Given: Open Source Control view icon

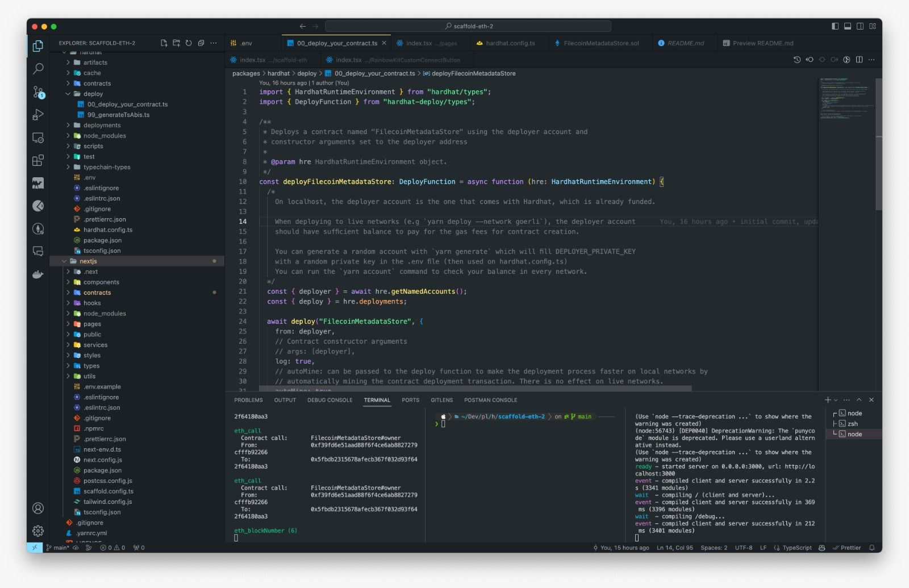Looking at the screenshot, I should pyautogui.click(x=38, y=92).
